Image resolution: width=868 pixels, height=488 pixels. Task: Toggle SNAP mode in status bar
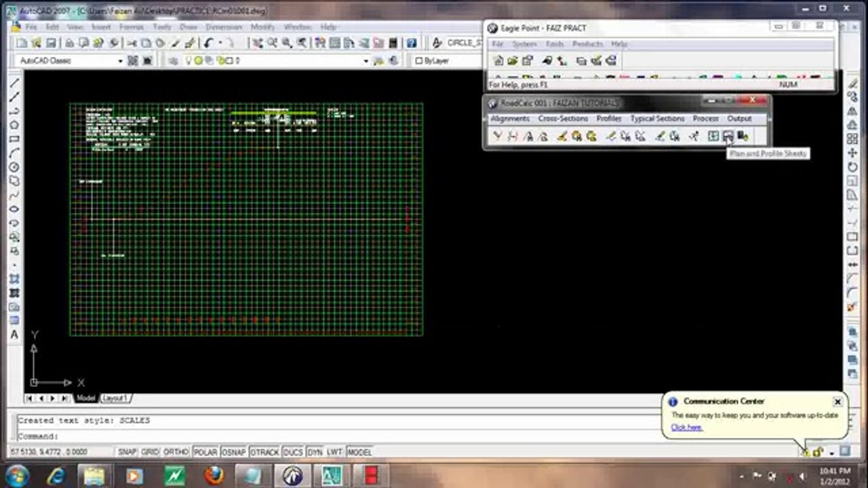click(127, 452)
